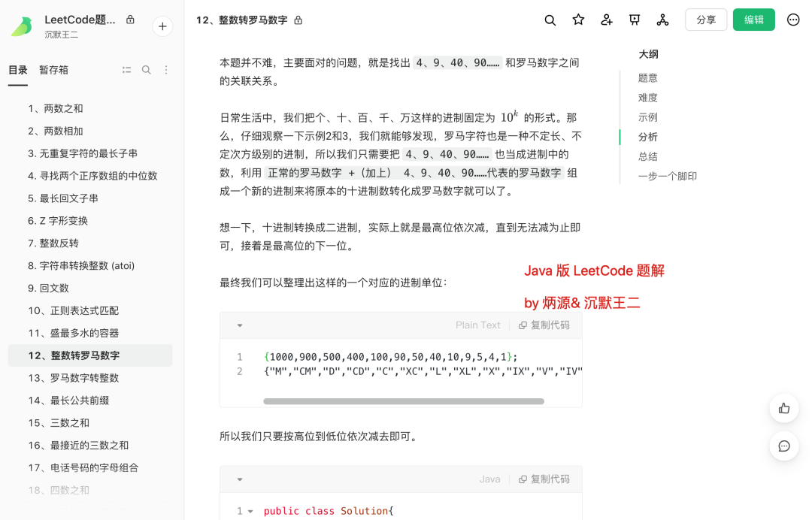This screenshot has width=812, height=520.
Task: Click the green bird Yuque logo
Action: pos(22,26)
